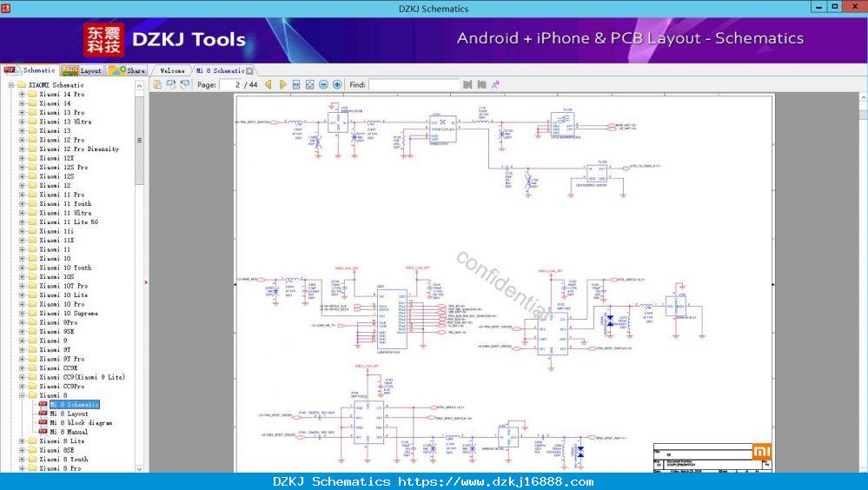This screenshot has width=868, height=490.
Task: Click the tree panel vertical scrollbar
Action: pos(140,275)
